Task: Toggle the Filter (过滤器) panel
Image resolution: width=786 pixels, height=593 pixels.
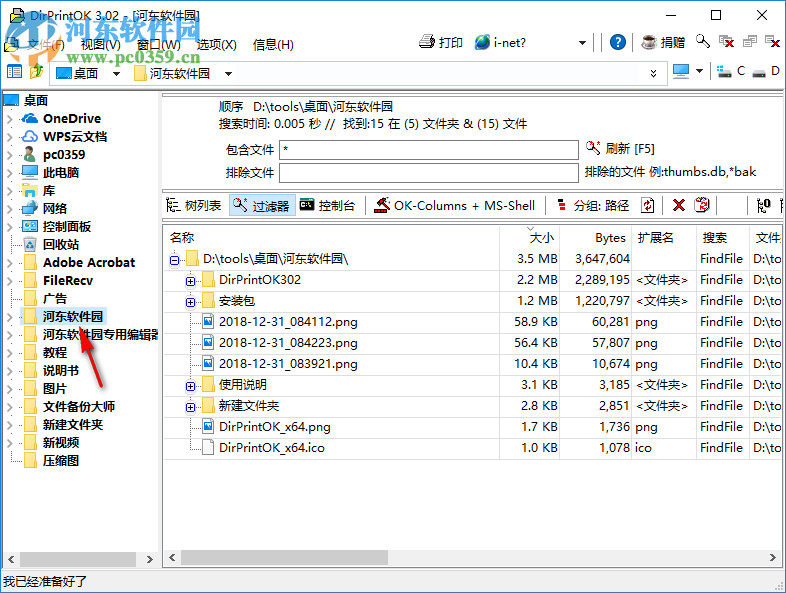Action: 262,206
